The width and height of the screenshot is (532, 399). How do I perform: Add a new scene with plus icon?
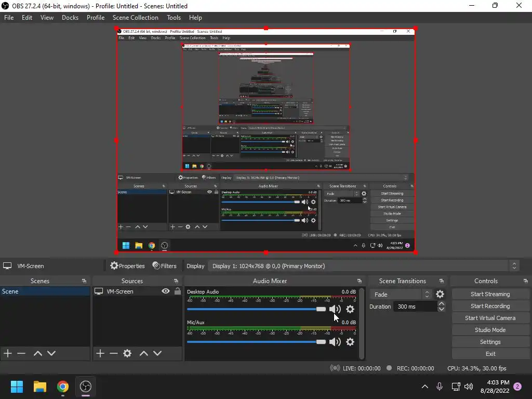(8, 353)
